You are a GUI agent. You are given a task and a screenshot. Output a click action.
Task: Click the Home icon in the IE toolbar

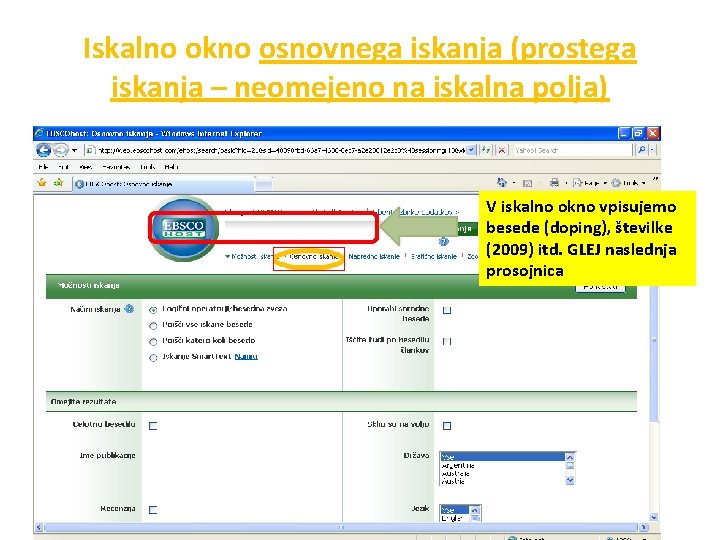pos(501,183)
